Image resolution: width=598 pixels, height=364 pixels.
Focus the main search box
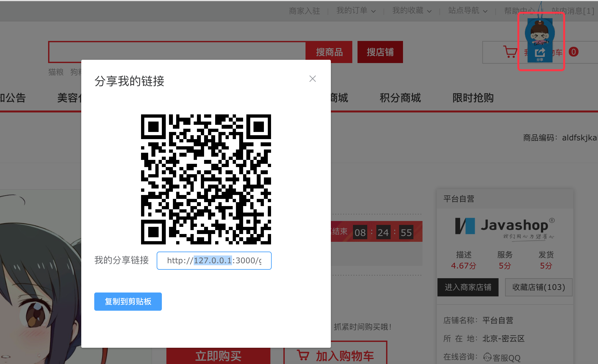point(177,52)
